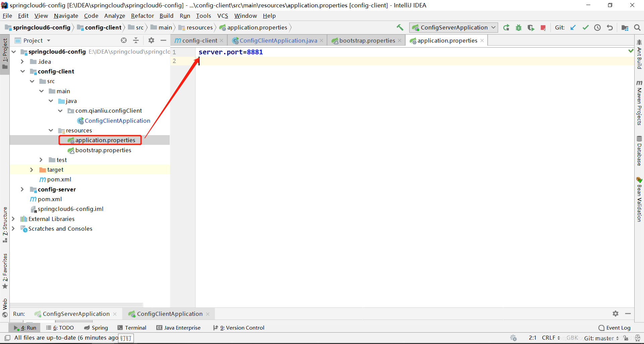Commit changes with green checkmark icon
Screen dimensions: 644x344
coord(585,27)
